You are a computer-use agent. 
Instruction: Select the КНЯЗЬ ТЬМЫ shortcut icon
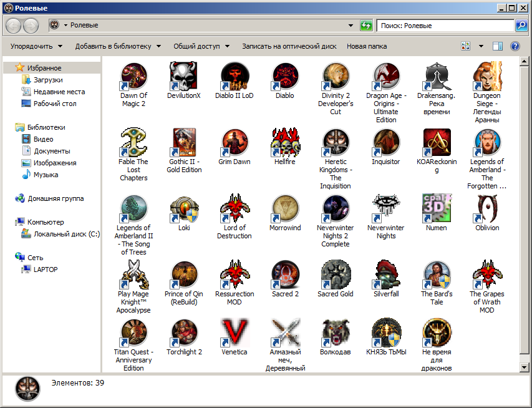(386, 333)
